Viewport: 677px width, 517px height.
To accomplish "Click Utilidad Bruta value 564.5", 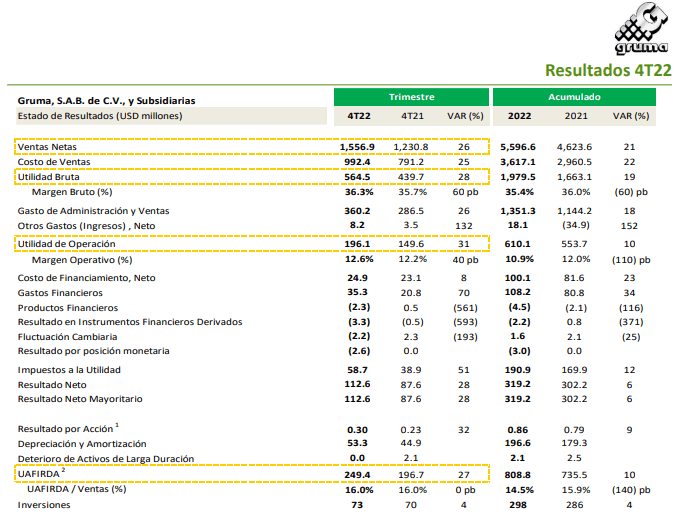I will click(x=357, y=177).
